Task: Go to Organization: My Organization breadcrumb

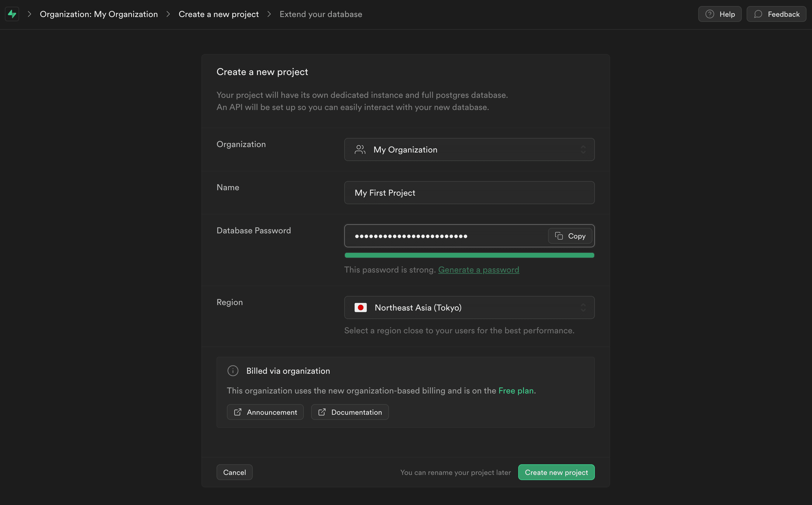Action: click(x=99, y=14)
